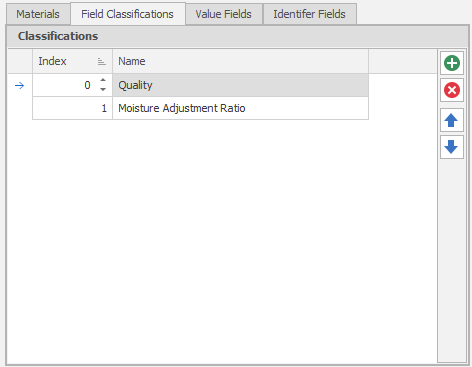Increase Index value with the spinner up arrow
The height and width of the screenshot is (367, 472).
103,80
